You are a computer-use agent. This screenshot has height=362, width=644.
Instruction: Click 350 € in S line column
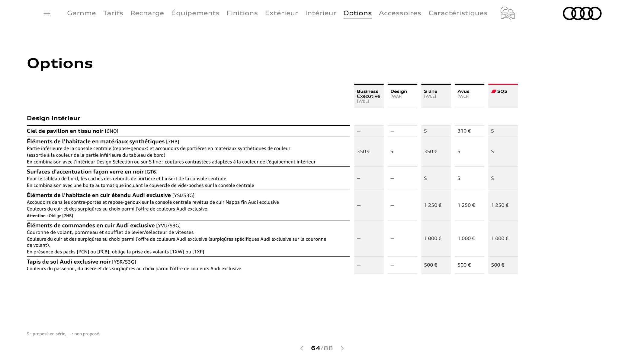coord(436,151)
